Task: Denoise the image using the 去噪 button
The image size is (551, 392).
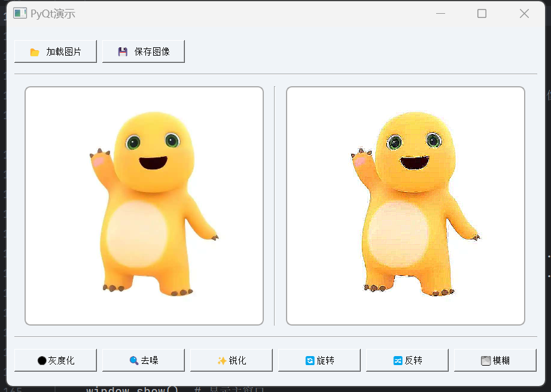Action: point(143,360)
